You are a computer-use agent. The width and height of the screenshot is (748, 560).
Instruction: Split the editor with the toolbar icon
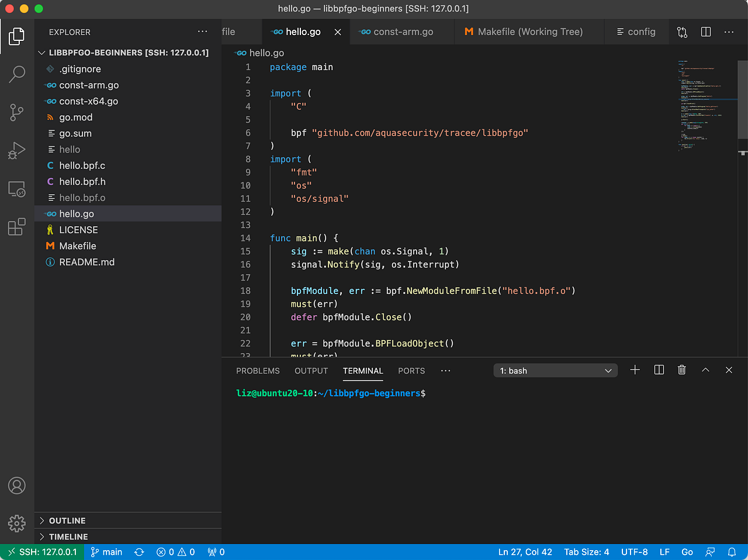pyautogui.click(x=705, y=32)
